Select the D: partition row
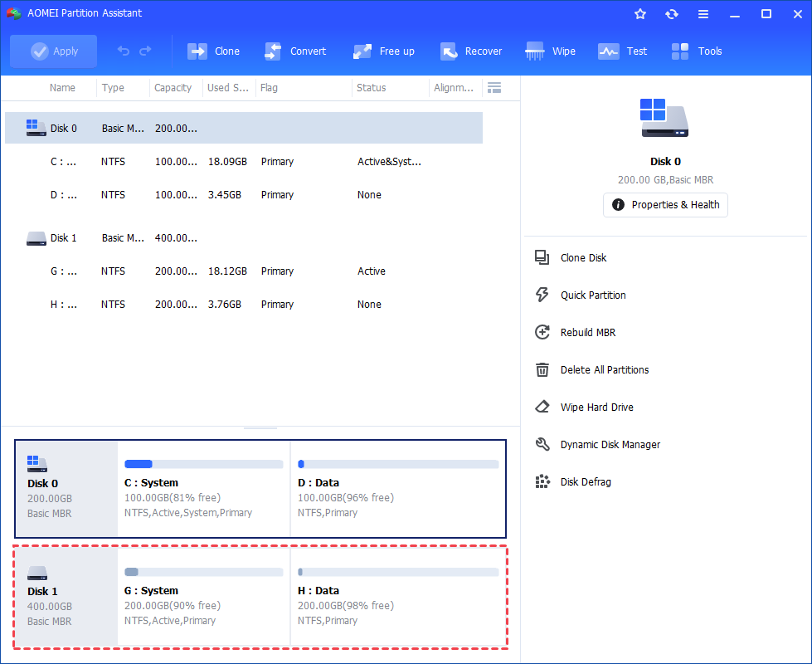The image size is (812, 664). pos(243,195)
